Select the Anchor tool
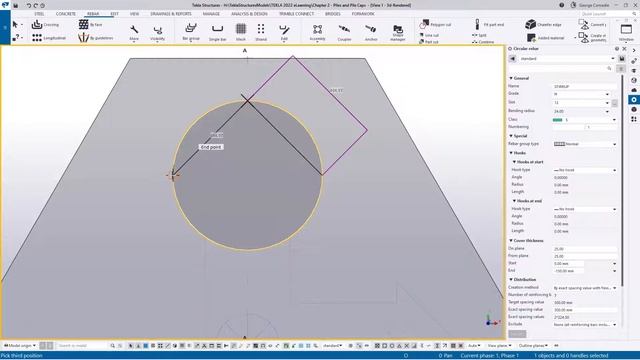Screen dimensions: 640x360 (x=371, y=32)
